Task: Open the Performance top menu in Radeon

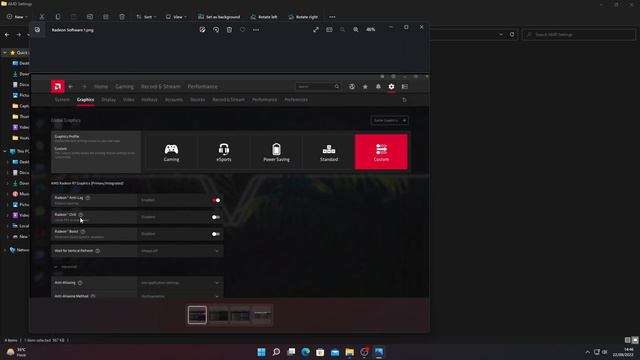Action: coord(202,87)
